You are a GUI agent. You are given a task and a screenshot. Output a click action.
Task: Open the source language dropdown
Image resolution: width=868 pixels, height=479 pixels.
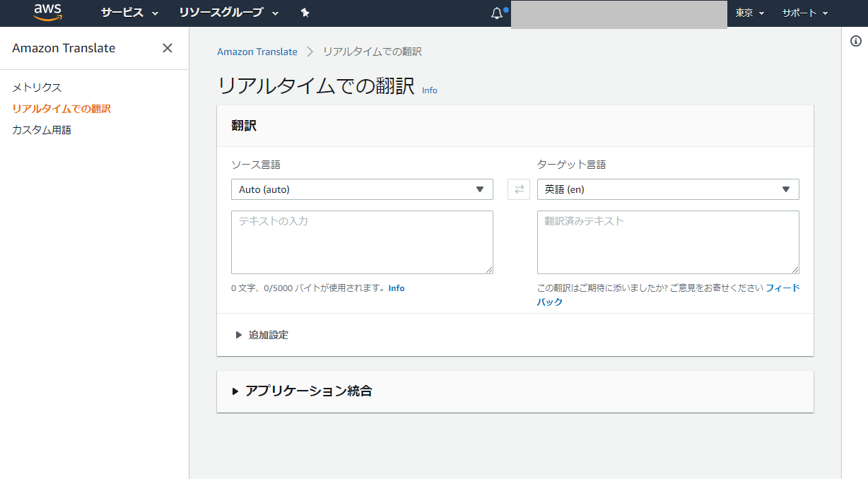coord(362,189)
